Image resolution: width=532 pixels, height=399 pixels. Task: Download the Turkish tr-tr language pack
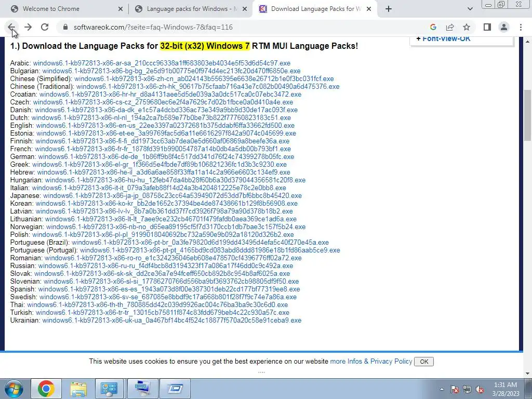click(163, 313)
